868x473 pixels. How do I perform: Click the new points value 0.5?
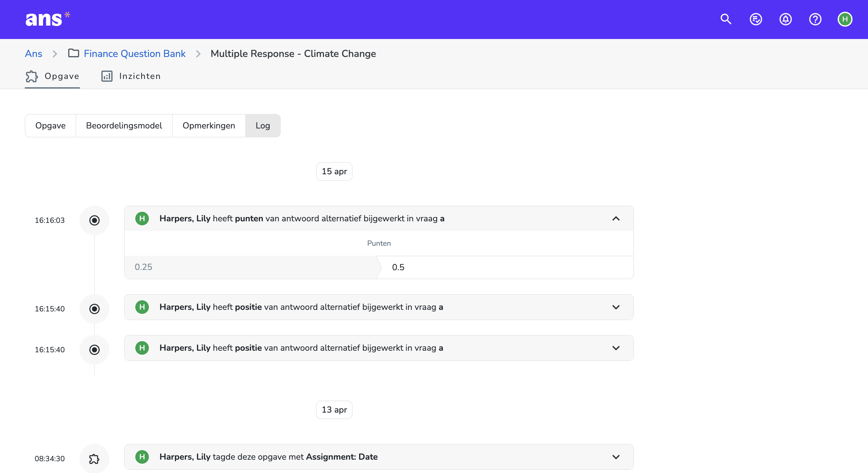[x=398, y=267]
